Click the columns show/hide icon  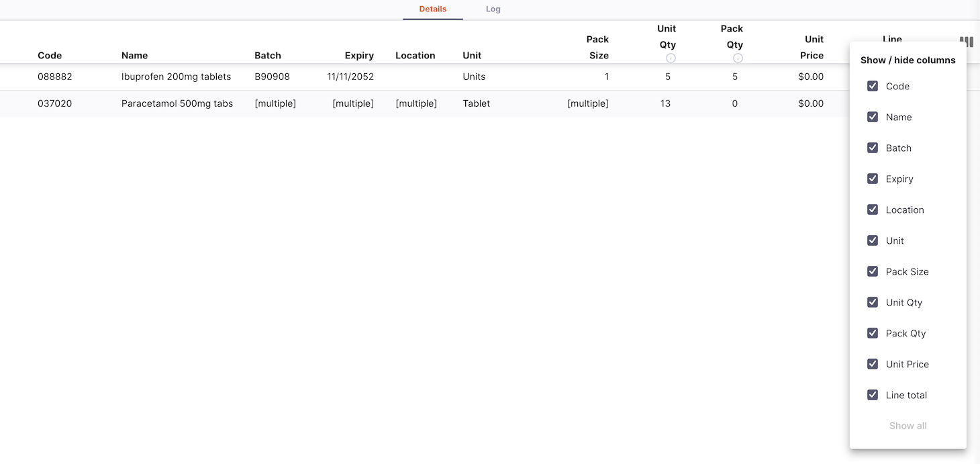pos(966,42)
